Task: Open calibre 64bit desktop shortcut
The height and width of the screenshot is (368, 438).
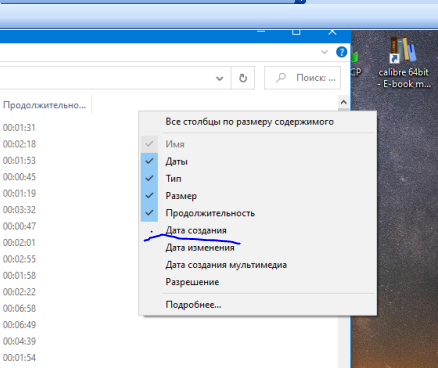Action: pos(403,62)
